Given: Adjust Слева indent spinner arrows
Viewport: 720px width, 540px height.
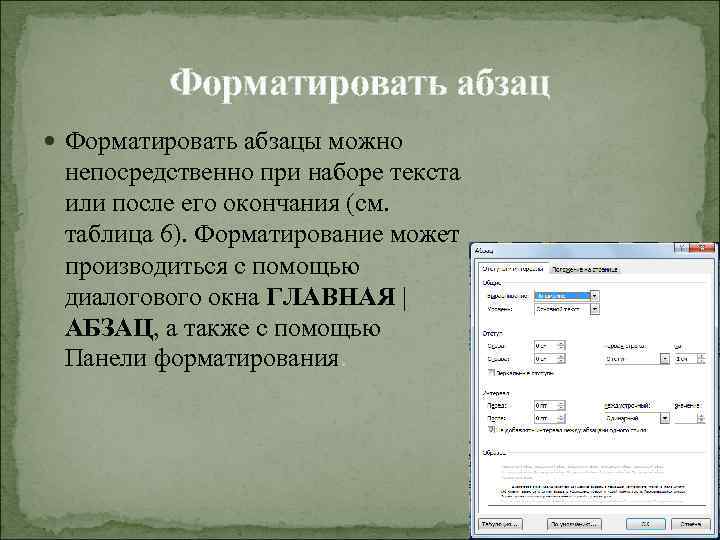Looking at the screenshot, I should point(562,346).
